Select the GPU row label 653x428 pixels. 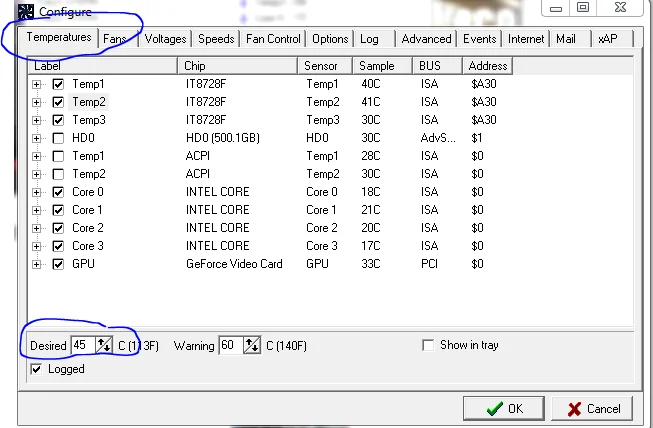tap(83, 264)
